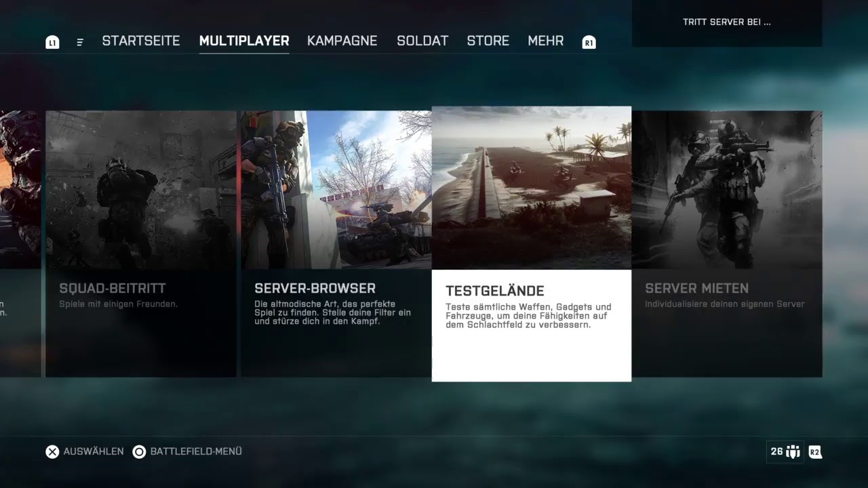Viewport: 868px width, 488px height.
Task: Select the Multiplayer tab
Action: 244,41
